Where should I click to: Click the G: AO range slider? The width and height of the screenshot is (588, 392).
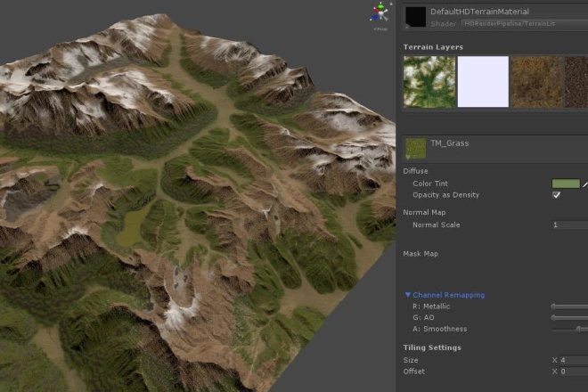coord(568,317)
